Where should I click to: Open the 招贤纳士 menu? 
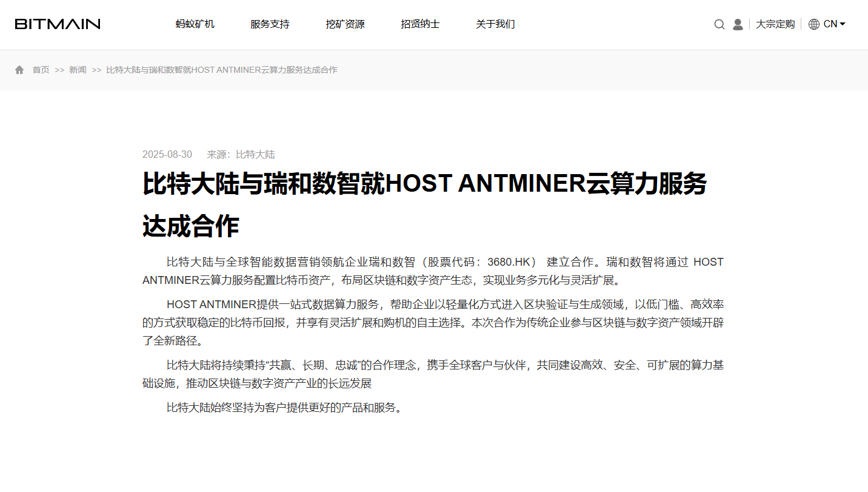[419, 24]
